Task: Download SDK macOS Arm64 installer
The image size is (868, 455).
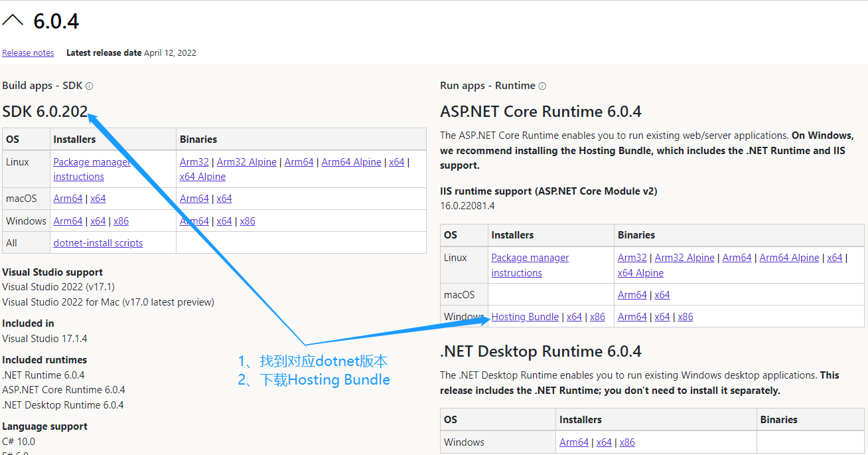Action: pyautogui.click(x=68, y=199)
